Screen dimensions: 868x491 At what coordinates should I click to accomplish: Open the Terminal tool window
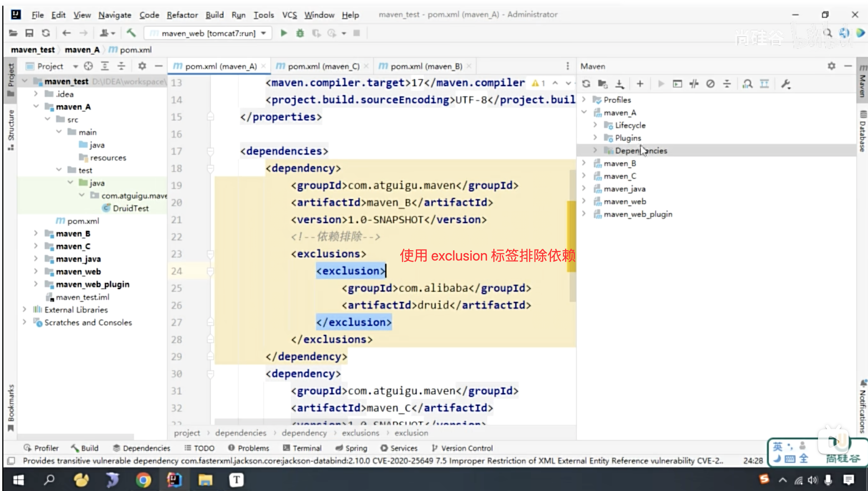click(302, 448)
